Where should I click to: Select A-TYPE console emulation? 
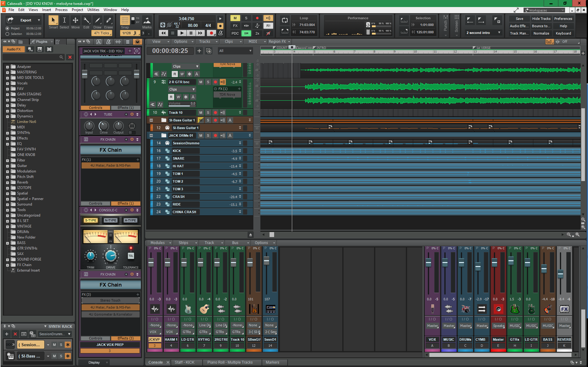click(x=130, y=220)
